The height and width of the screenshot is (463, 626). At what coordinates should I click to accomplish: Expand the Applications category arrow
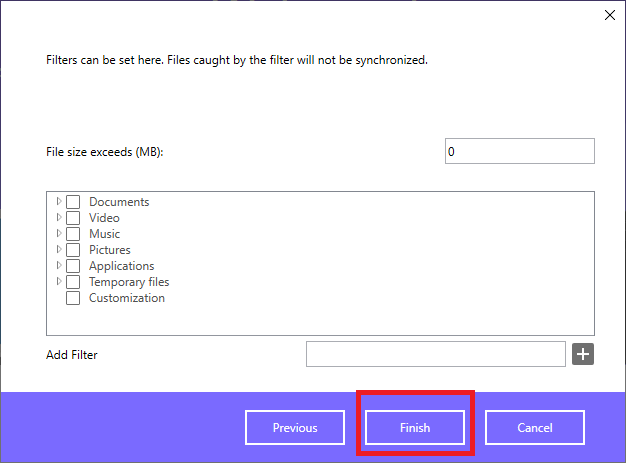pos(59,265)
